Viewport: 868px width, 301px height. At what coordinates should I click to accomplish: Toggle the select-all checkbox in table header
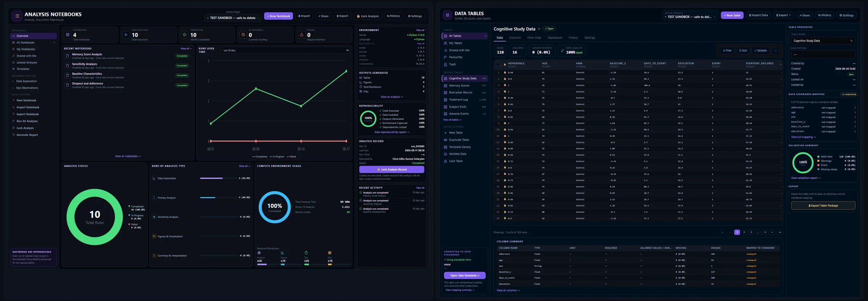(498, 64)
